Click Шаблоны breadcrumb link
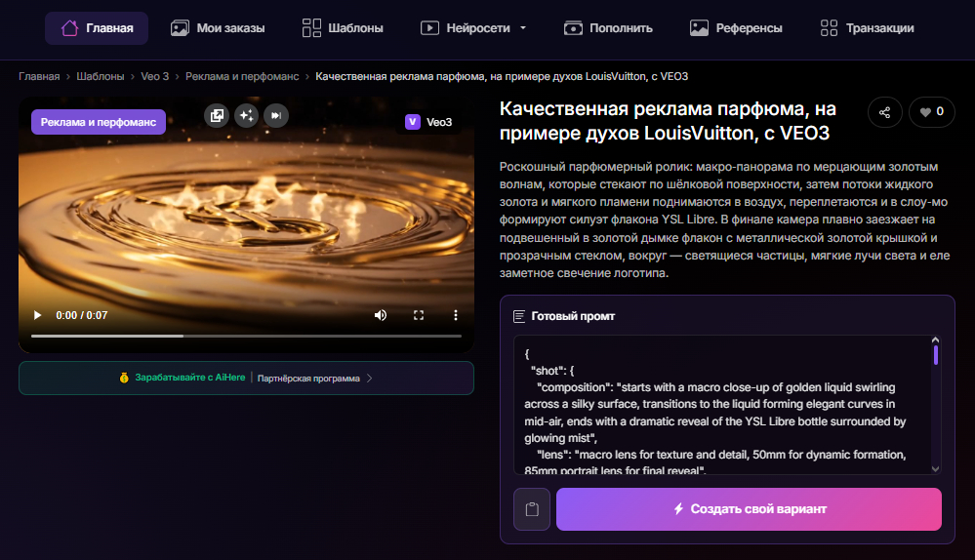This screenshot has height=560, width=975. 101,76
